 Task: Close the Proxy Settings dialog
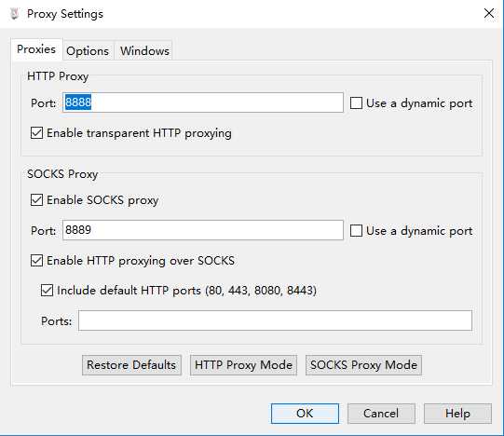489,13
